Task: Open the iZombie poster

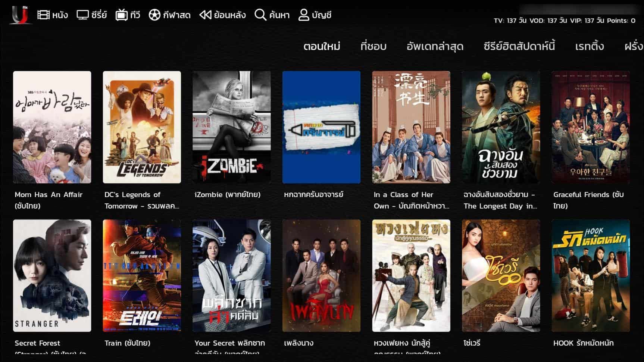Action: (x=231, y=127)
